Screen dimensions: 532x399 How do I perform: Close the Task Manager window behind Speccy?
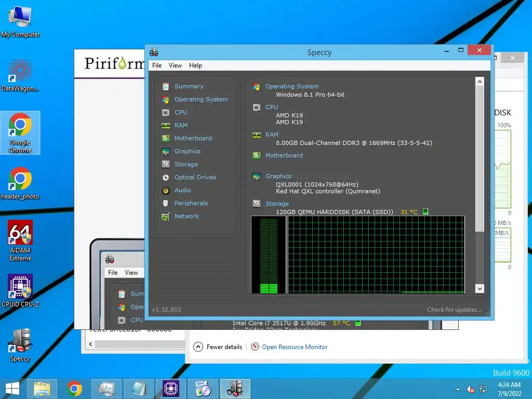pos(513,58)
